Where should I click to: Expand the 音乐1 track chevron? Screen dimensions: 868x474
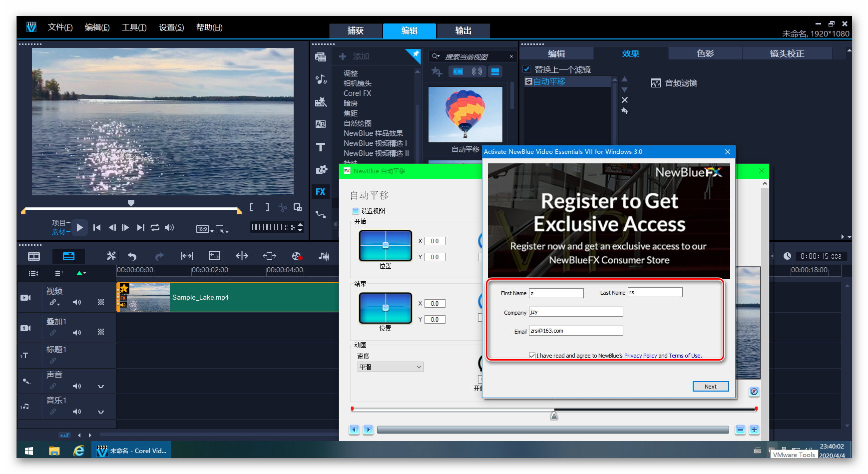point(101,412)
